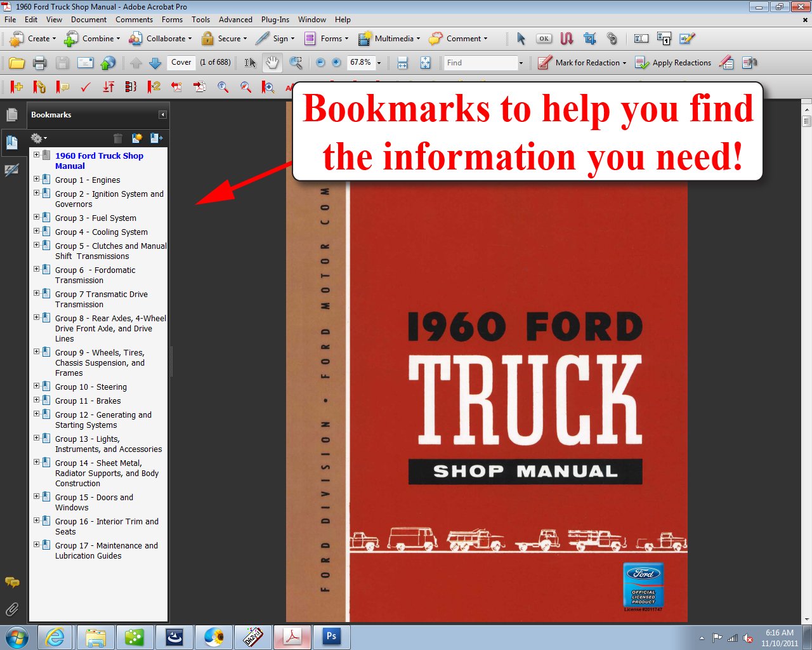Viewport: 812px width, 650px height.
Task: Click the zoom in plus button
Action: (x=336, y=62)
